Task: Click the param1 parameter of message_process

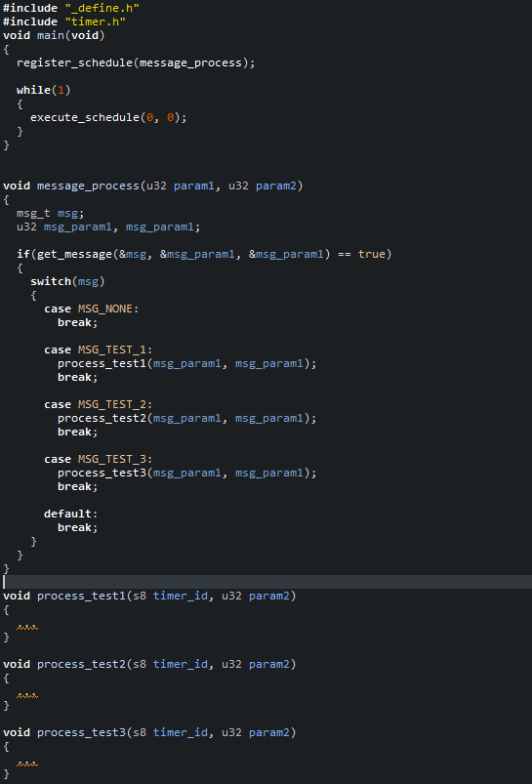Action: click(x=194, y=186)
